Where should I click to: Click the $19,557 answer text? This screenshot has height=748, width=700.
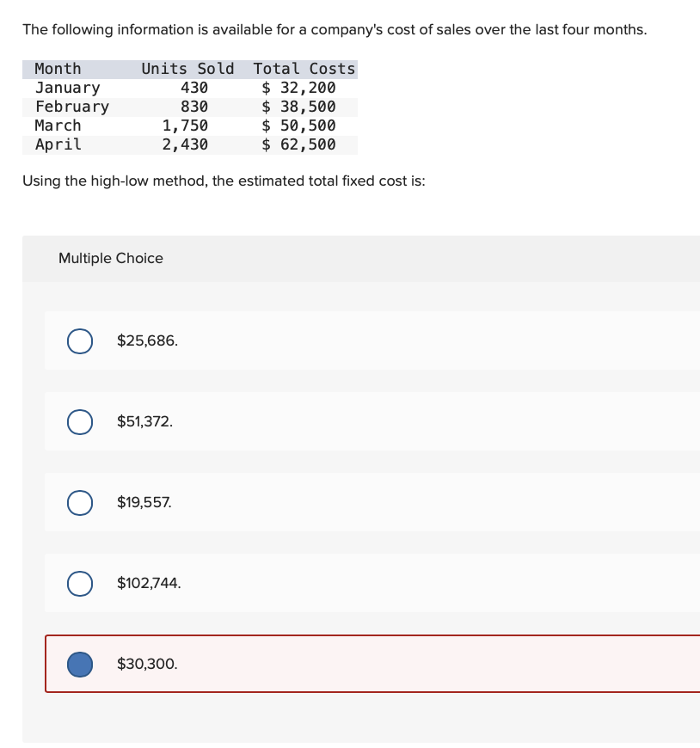click(143, 502)
